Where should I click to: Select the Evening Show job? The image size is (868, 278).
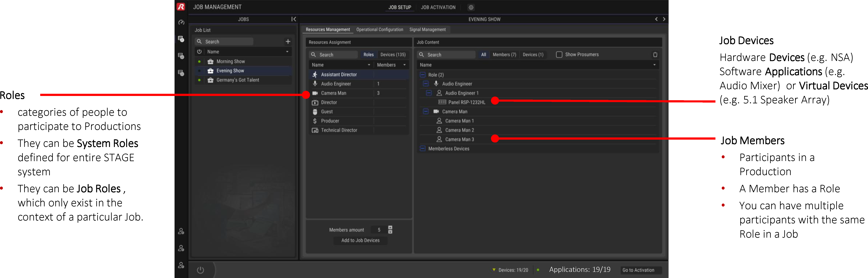click(x=243, y=71)
